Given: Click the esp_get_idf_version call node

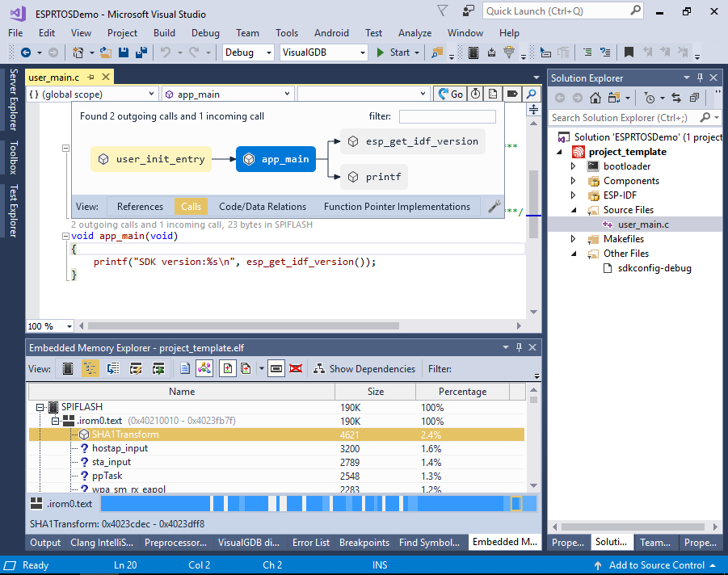Looking at the screenshot, I should [413, 141].
